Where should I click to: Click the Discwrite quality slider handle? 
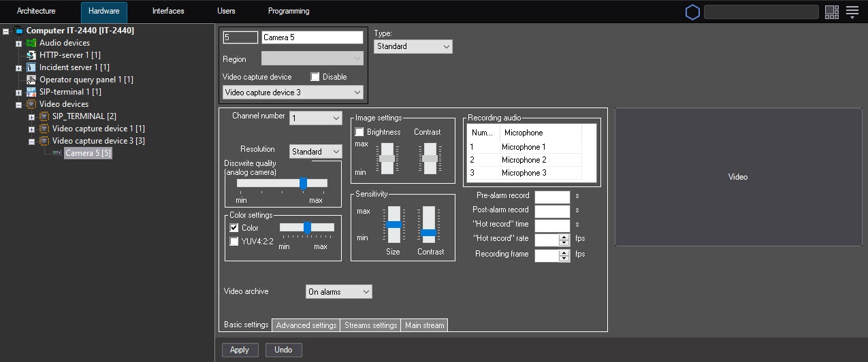pyautogui.click(x=303, y=183)
